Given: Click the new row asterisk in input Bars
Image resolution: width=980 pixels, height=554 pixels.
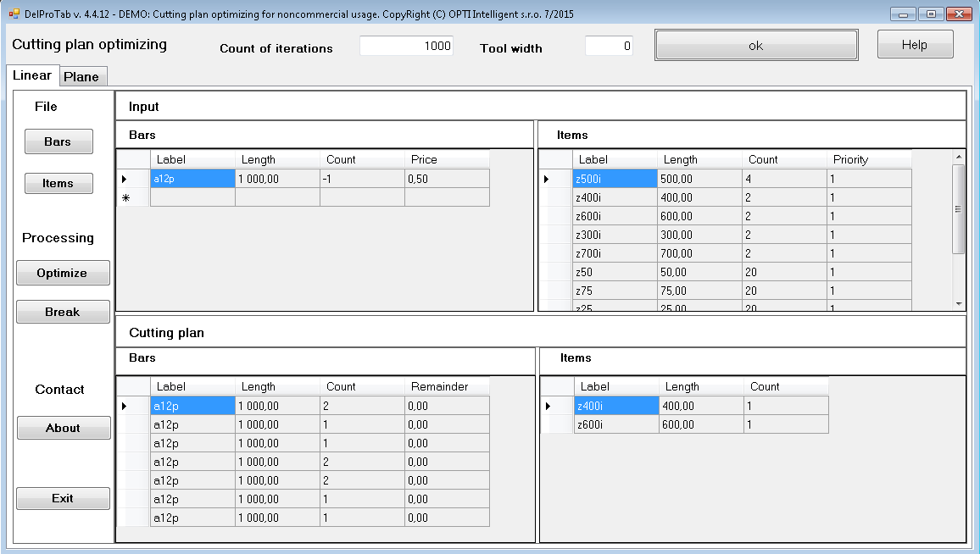Looking at the screenshot, I should tap(133, 197).
